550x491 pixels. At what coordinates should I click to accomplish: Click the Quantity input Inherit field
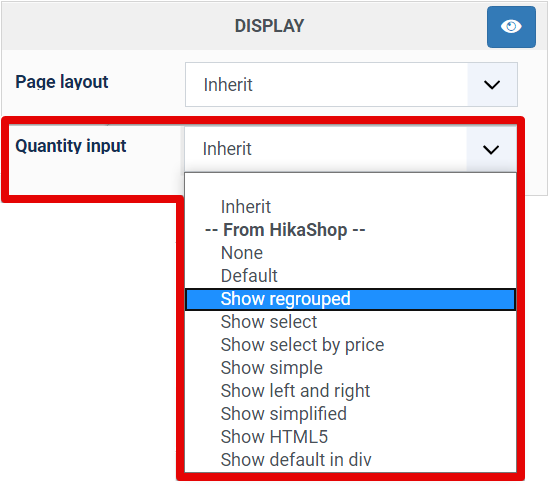pos(350,149)
